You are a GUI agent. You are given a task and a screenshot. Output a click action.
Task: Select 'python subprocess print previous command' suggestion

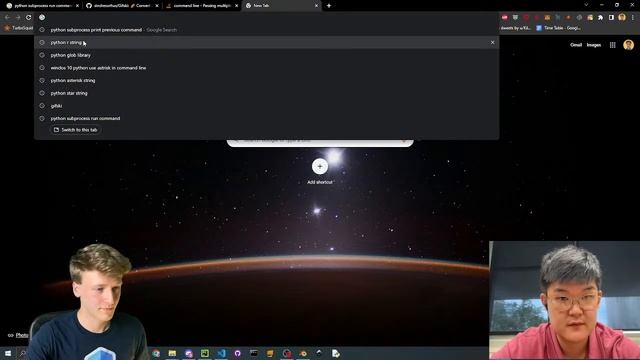(267, 30)
